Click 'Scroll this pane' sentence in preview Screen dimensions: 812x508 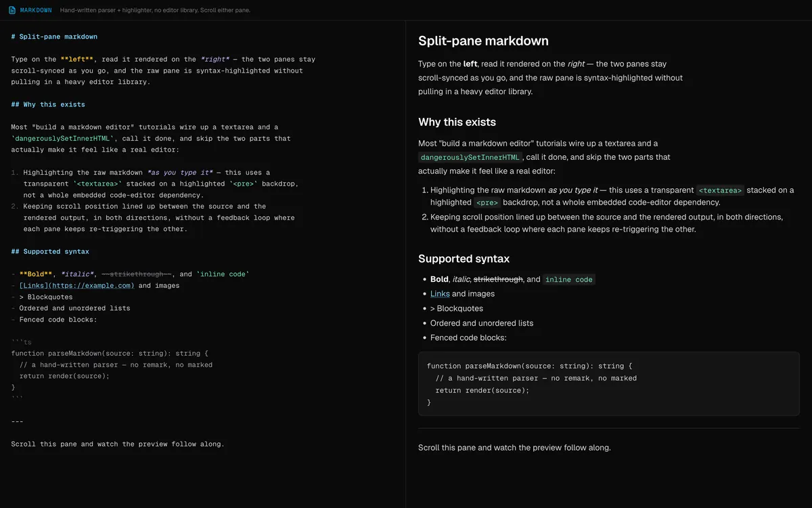pos(514,448)
